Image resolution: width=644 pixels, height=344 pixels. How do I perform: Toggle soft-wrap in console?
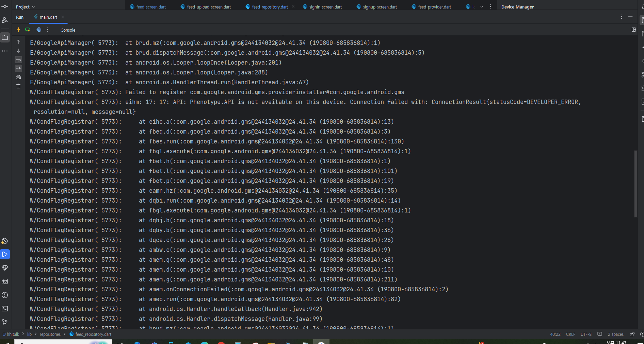[x=18, y=59]
